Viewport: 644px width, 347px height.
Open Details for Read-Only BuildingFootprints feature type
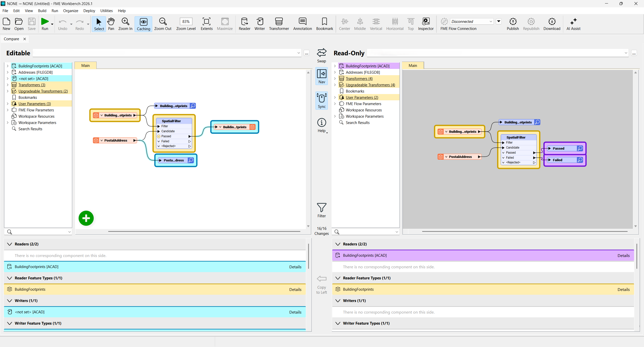623,289
